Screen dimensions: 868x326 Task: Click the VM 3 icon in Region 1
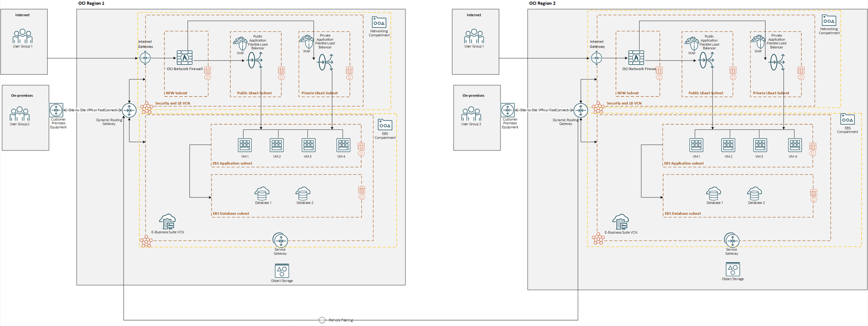point(308,145)
